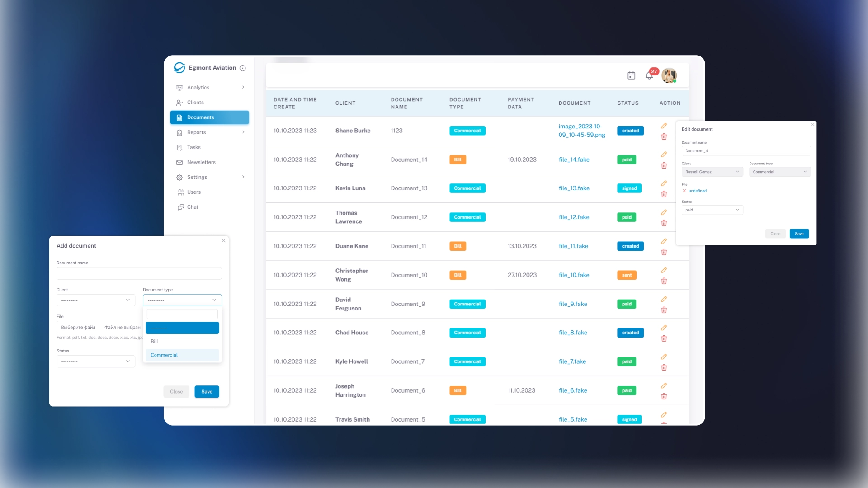
Task: Open Russell Gomez client dropdown
Action: coord(712,172)
